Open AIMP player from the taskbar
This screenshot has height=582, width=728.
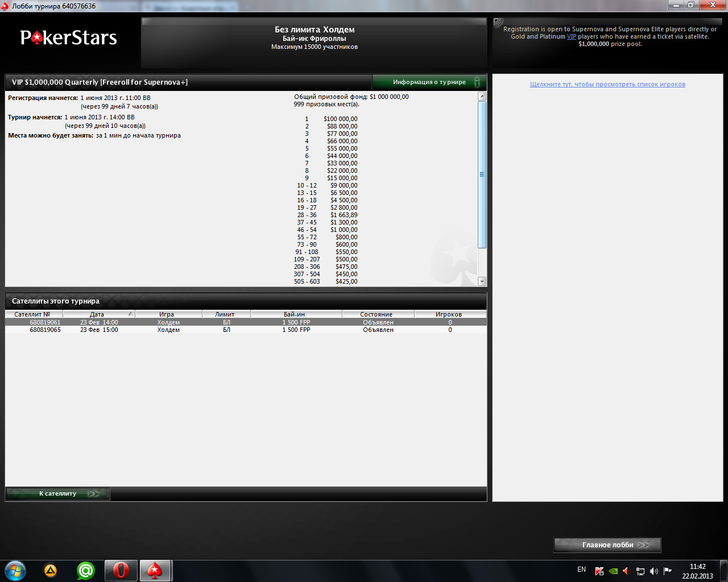pos(51,571)
